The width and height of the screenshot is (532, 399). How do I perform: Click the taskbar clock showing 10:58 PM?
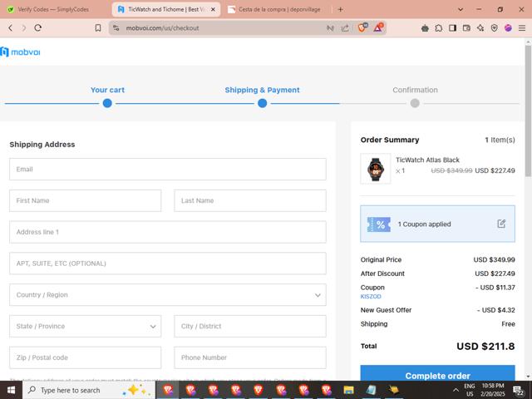click(x=493, y=390)
